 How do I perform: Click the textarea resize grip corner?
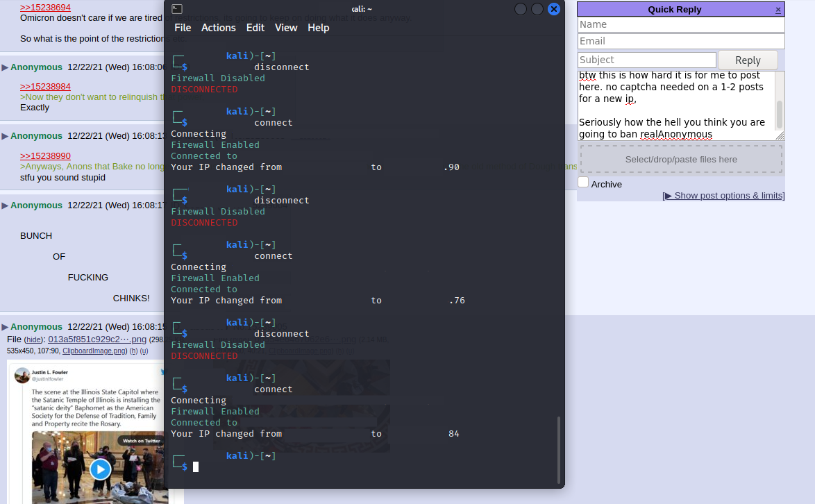click(x=780, y=135)
